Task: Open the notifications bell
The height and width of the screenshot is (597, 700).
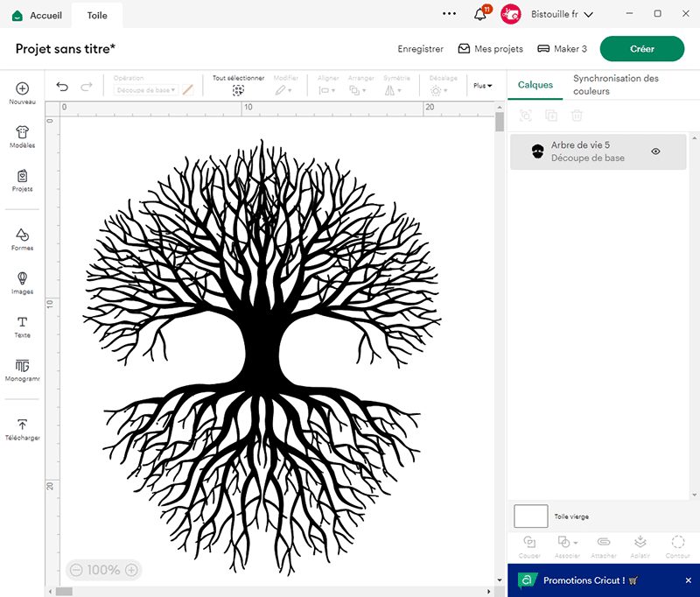Action: (x=480, y=14)
